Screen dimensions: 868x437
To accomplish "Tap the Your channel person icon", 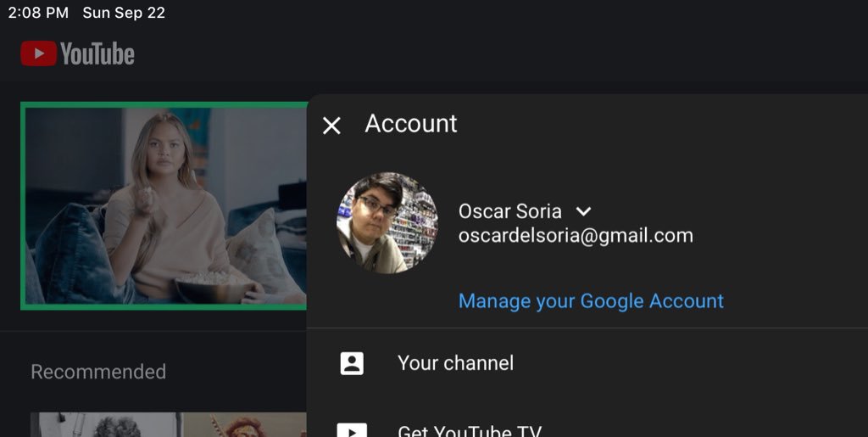I will 352,363.
